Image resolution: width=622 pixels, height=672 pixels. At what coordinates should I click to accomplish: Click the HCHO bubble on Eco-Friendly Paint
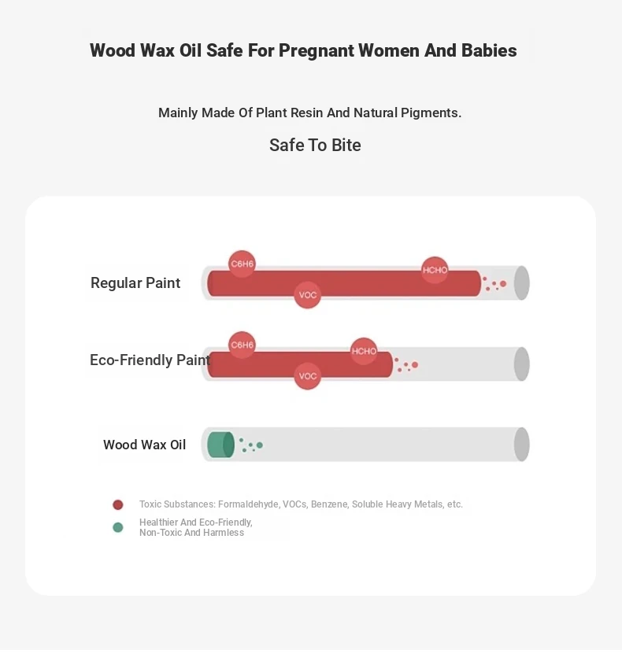point(364,351)
